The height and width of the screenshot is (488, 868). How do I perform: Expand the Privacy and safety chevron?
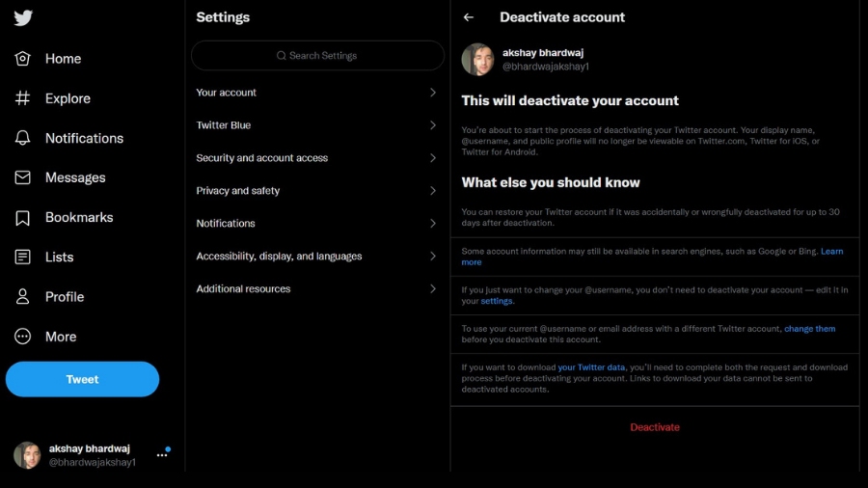(433, 191)
